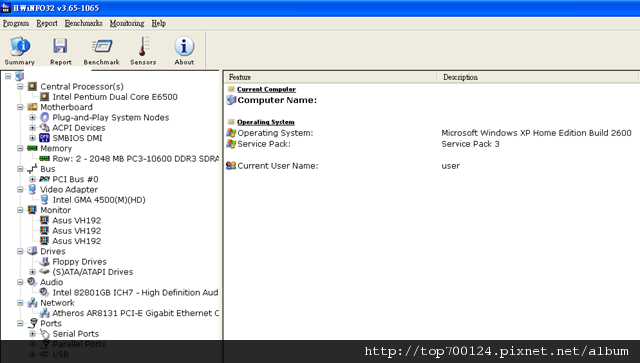Click the Computer Name icon in details
The height and width of the screenshot is (363, 640).
click(x=231, y=100)
